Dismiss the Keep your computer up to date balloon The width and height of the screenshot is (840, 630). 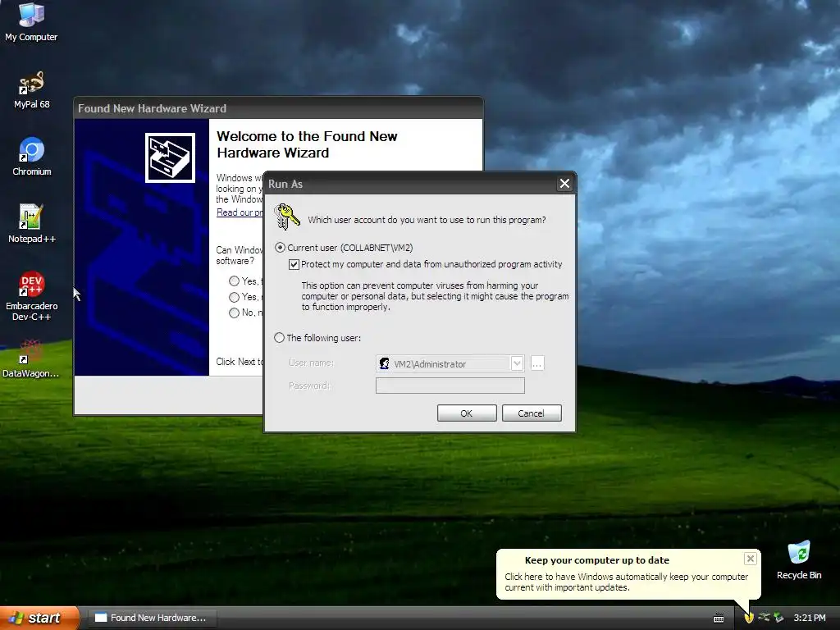(x=750, y=559)
